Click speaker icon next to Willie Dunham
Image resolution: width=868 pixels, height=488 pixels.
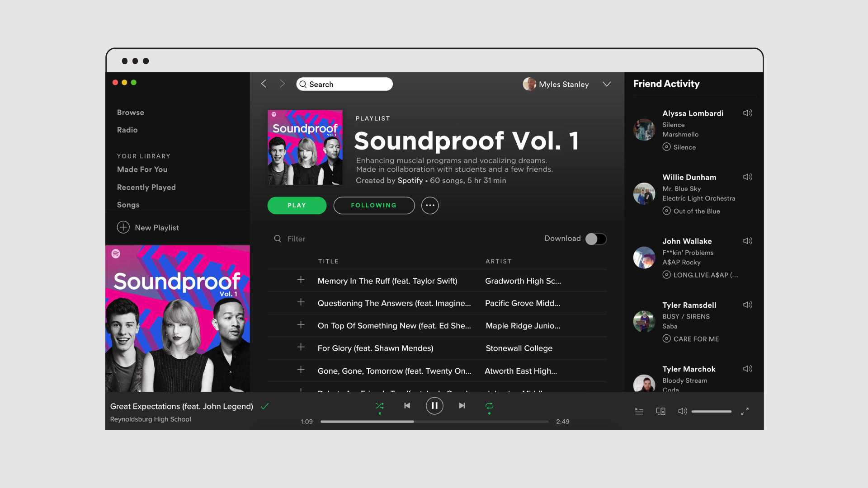(748, 177)
